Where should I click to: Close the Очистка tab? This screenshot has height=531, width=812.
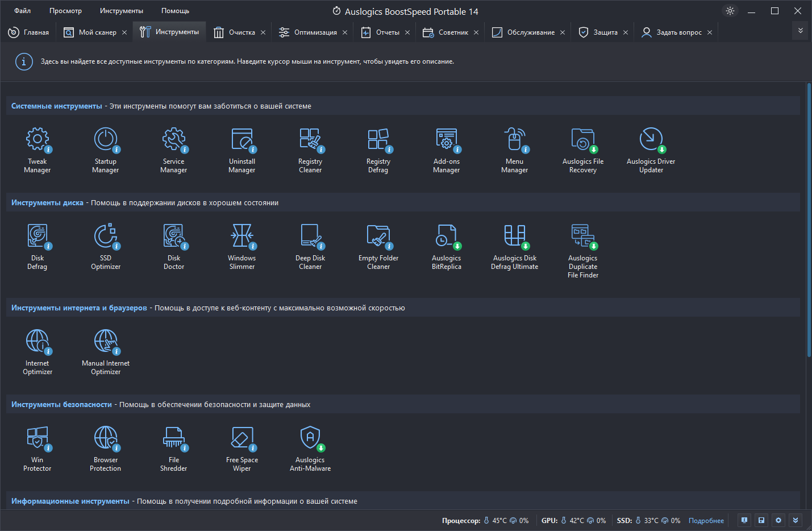click(263, 32)
